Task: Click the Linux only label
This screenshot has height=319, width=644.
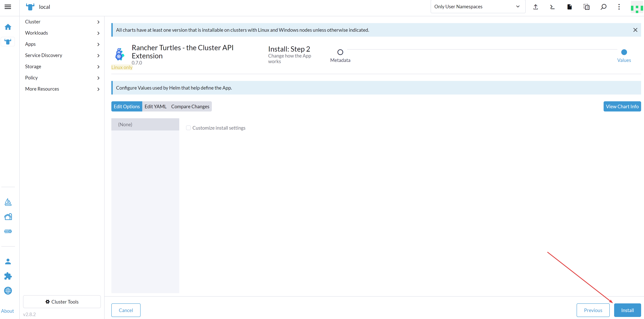Action: click(x=122, y=68)
